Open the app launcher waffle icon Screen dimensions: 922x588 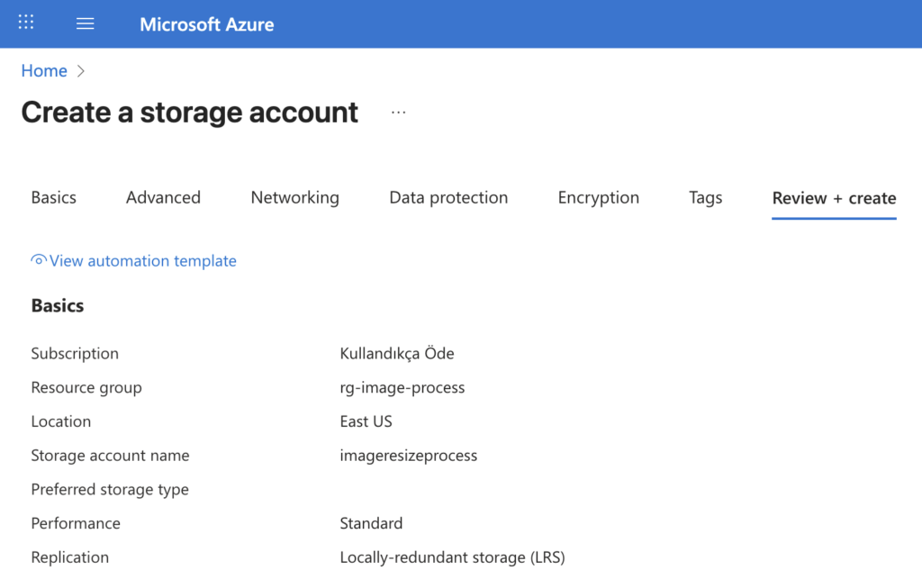coord(26,23)
